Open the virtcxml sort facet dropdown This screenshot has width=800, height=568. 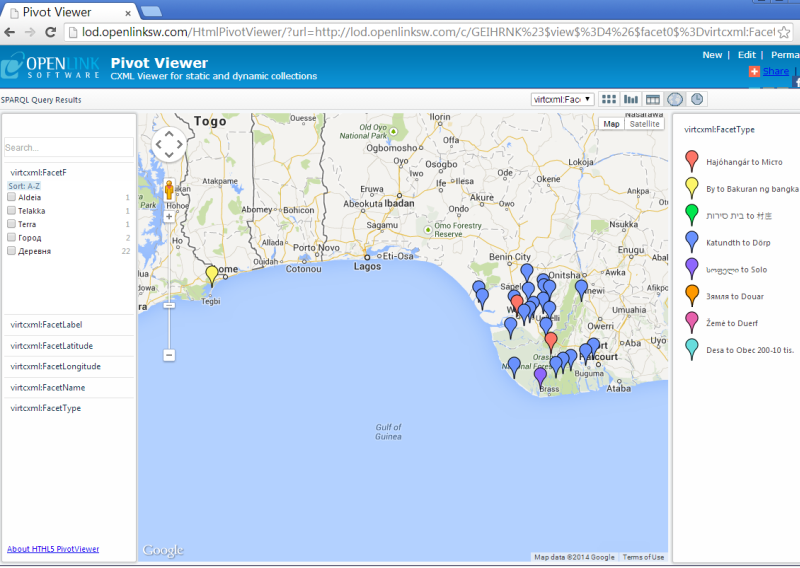point(564,99)
